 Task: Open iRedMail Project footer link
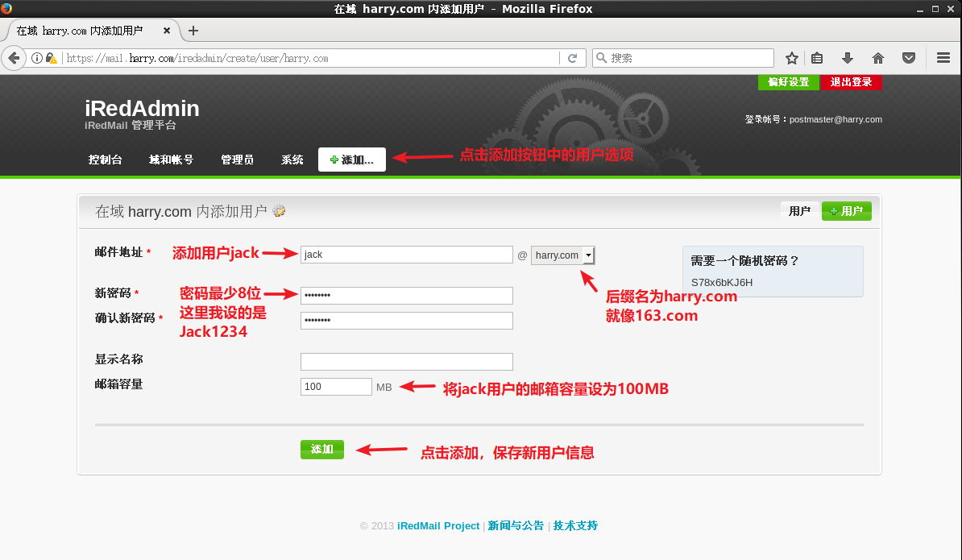pyautogui.click(x=438, y=526)
